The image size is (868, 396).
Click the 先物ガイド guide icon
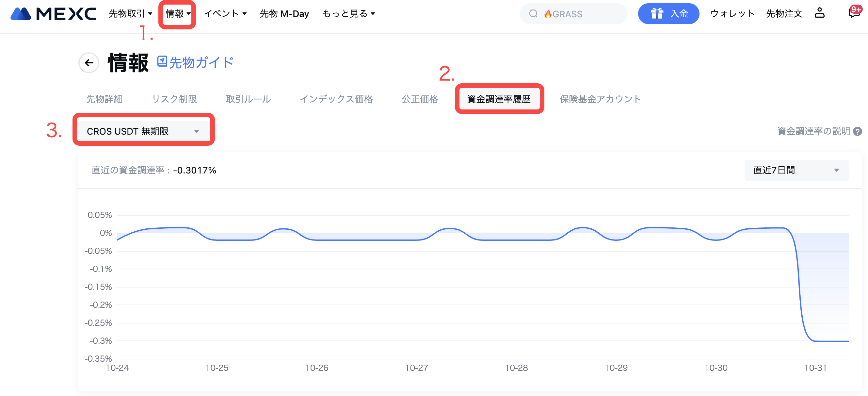tap(162, 62)
